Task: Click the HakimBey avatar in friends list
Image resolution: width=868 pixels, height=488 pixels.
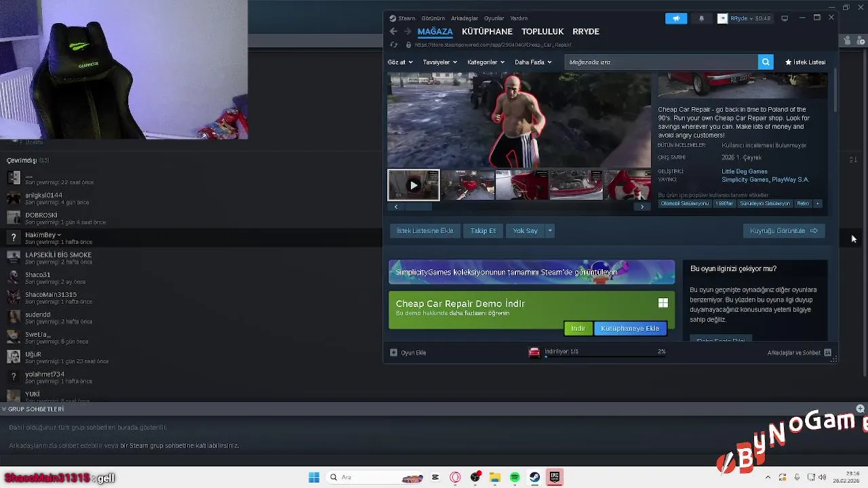Action: point(14,237)
